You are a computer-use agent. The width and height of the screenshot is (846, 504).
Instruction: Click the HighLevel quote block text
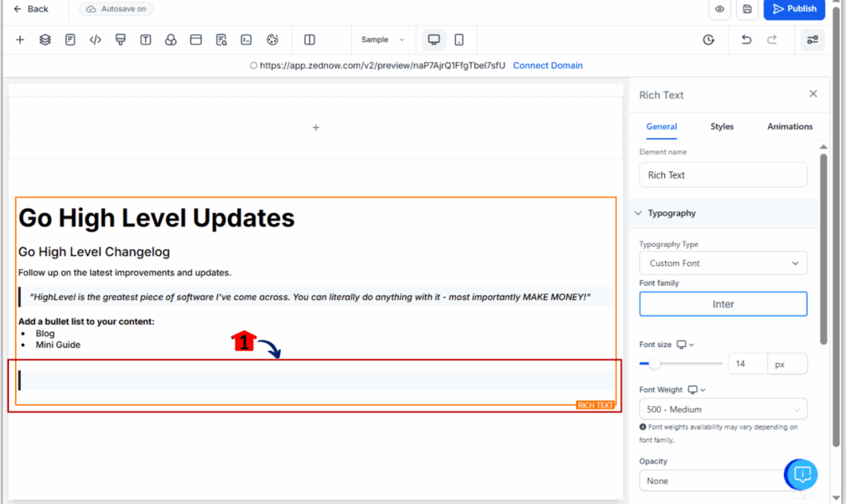click(311, 297)
